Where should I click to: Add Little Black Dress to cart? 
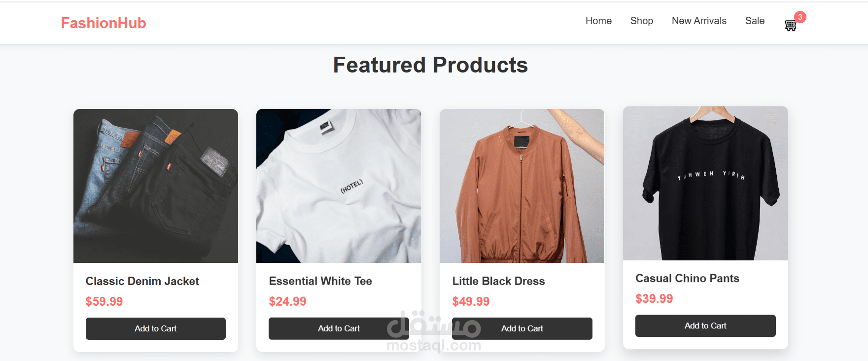coord(522,328)
